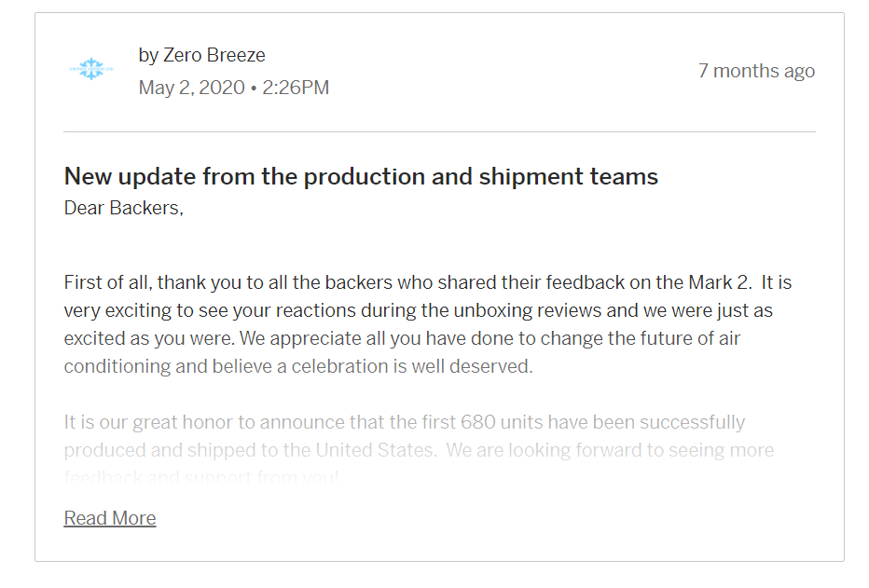Viewport: 869px width, 588px height.
Task: Click the phrase celebration is well deserved
Action: pos(412,366)
